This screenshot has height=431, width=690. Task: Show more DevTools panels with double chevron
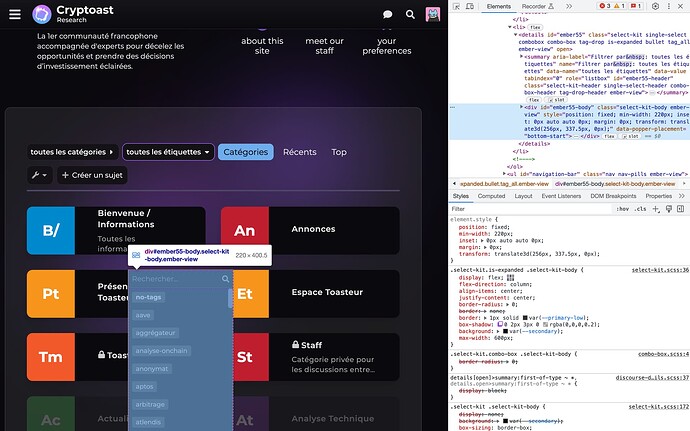569,6
